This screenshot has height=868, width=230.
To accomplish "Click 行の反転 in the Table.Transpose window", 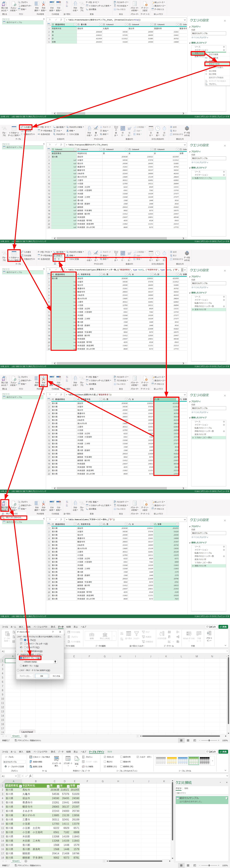I will (26, 131).
